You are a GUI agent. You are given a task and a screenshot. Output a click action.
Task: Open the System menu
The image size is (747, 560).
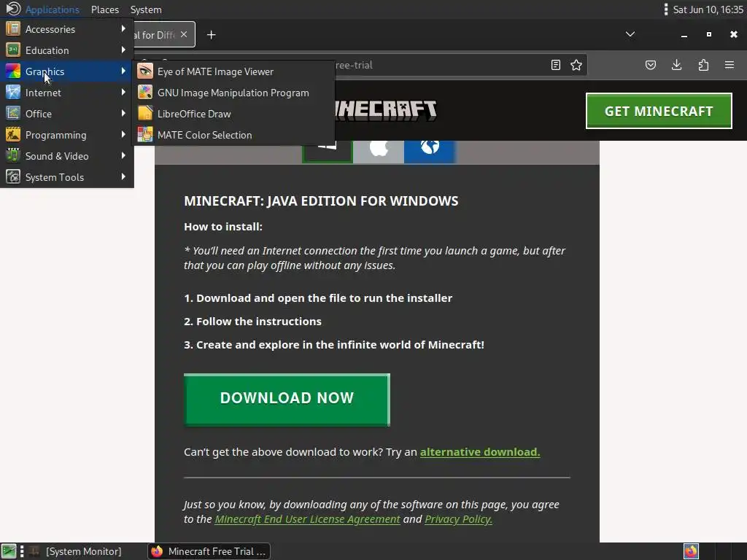(146, 9)
